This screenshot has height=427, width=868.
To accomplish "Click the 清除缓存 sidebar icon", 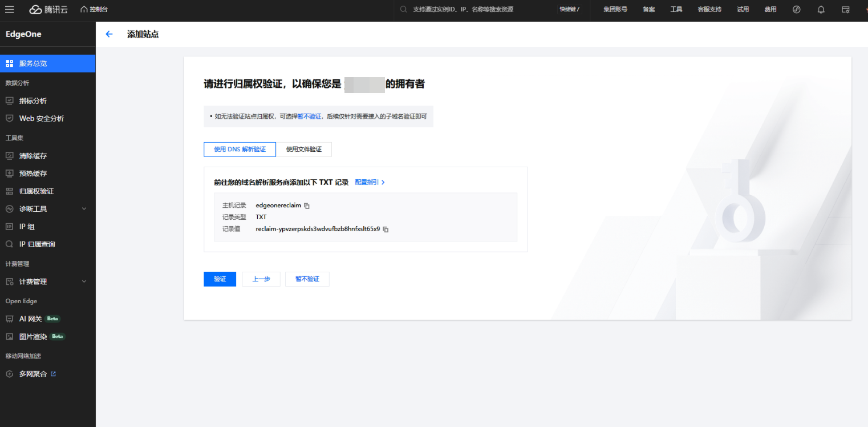I will click(x=9, y=155).
